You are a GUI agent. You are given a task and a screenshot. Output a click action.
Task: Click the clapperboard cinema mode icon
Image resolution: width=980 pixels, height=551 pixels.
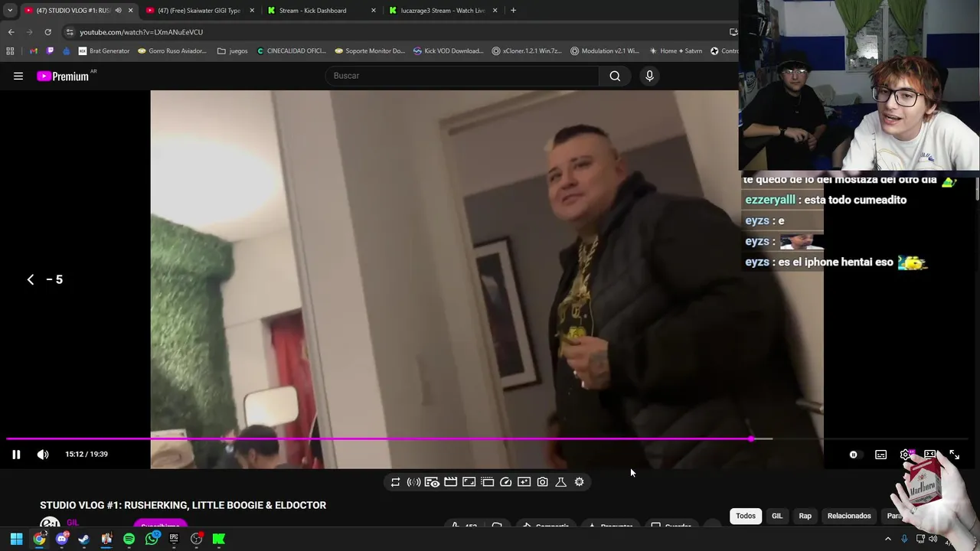(450, 482)
